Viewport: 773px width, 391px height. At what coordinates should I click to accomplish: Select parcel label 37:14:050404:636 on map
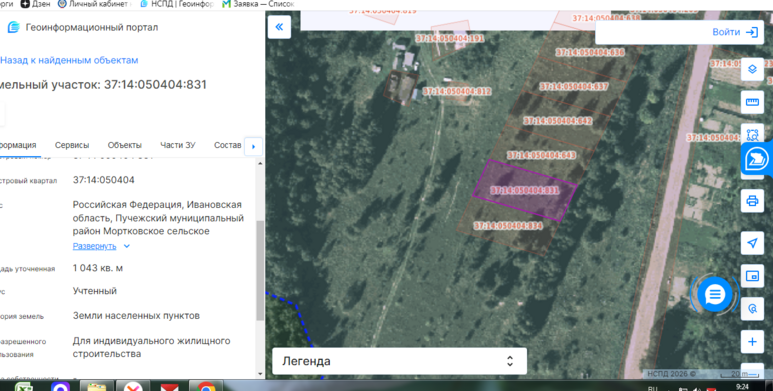click(x=590, y=52)
